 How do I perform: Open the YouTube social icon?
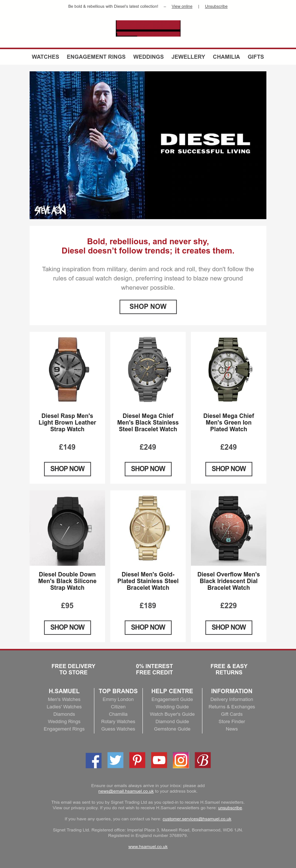coord(159,760)
